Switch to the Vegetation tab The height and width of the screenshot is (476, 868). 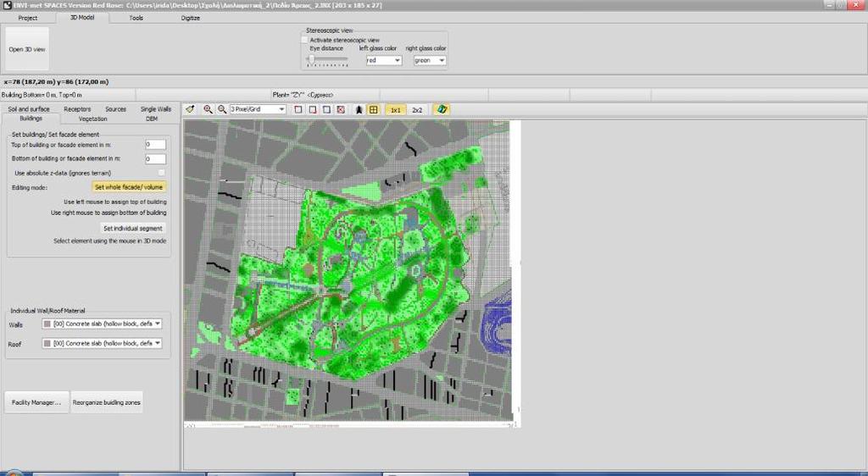93,119
